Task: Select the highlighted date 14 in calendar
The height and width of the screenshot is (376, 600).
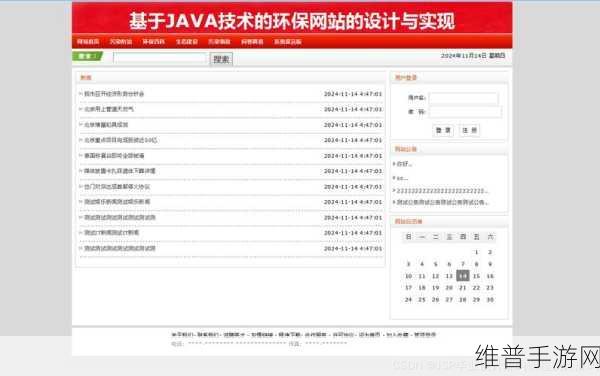Action: [463, 276]
